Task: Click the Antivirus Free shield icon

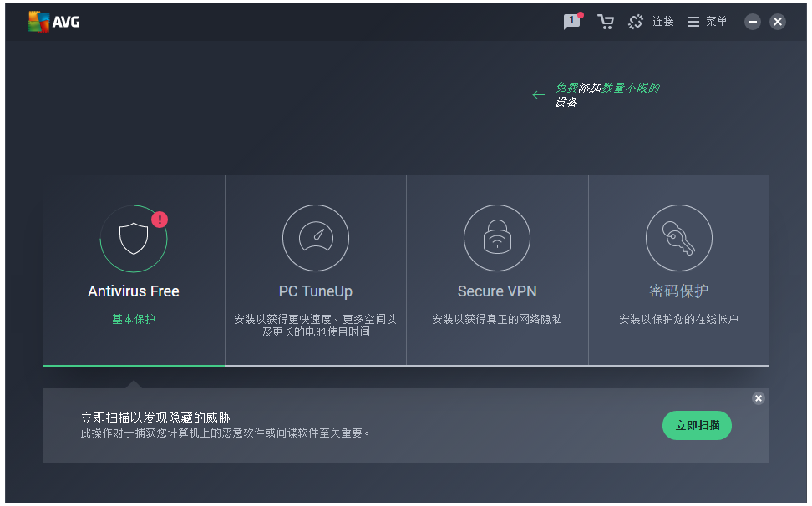Action: click(x=134, y=239)
